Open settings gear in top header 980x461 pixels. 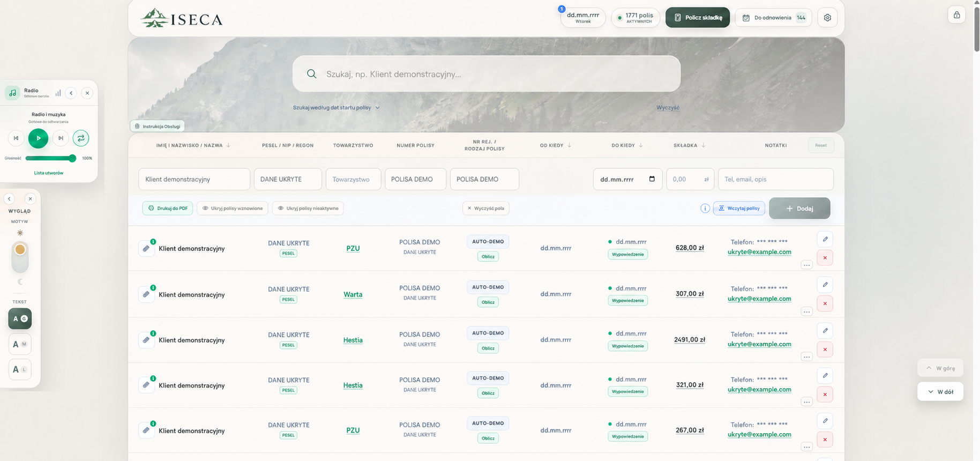pyautogui.click(x=827, y=18)
